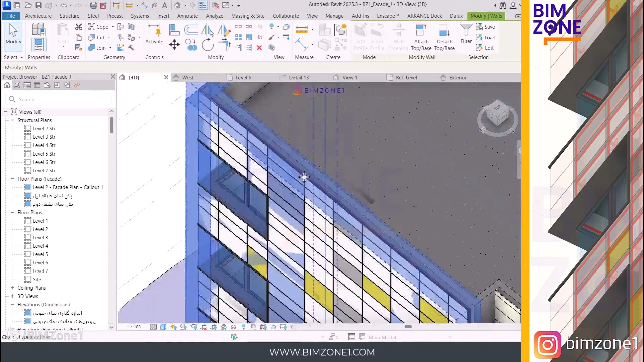Select the Offset tool
644x362 pixels.
tap(191, 30)
